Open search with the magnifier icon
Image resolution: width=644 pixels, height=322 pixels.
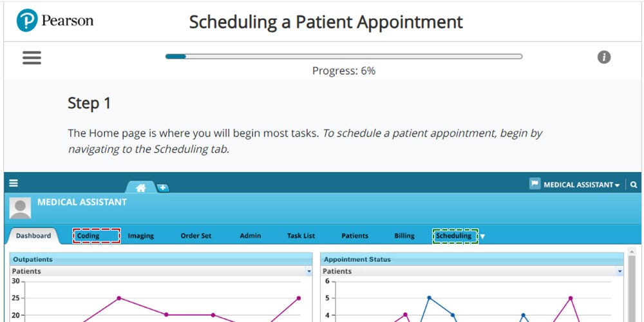pos(634,185)
